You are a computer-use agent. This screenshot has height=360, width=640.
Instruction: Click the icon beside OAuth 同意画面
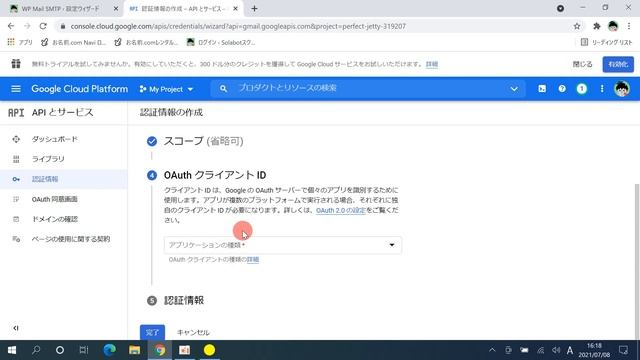pyautogui.click(x=16, y=199)
